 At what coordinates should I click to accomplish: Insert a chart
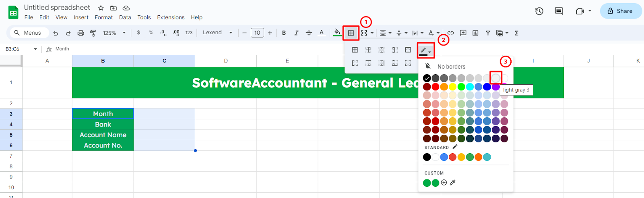pos(475,33)
